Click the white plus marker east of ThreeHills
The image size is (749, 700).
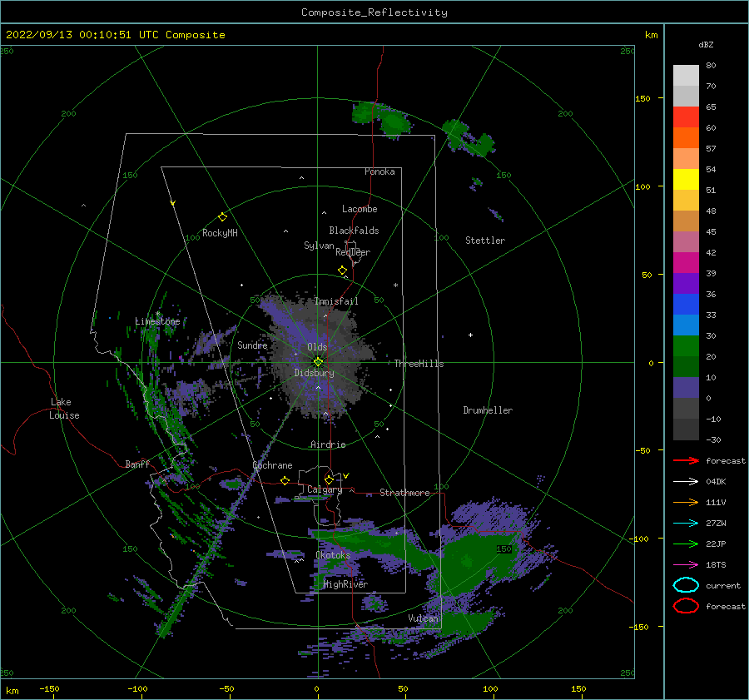470,335
